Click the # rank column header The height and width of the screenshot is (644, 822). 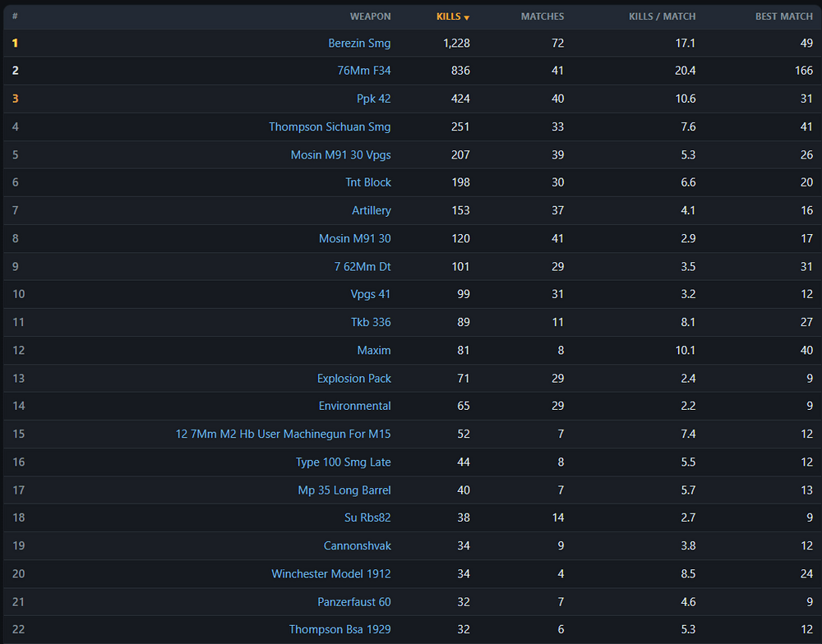pos(15,16)
